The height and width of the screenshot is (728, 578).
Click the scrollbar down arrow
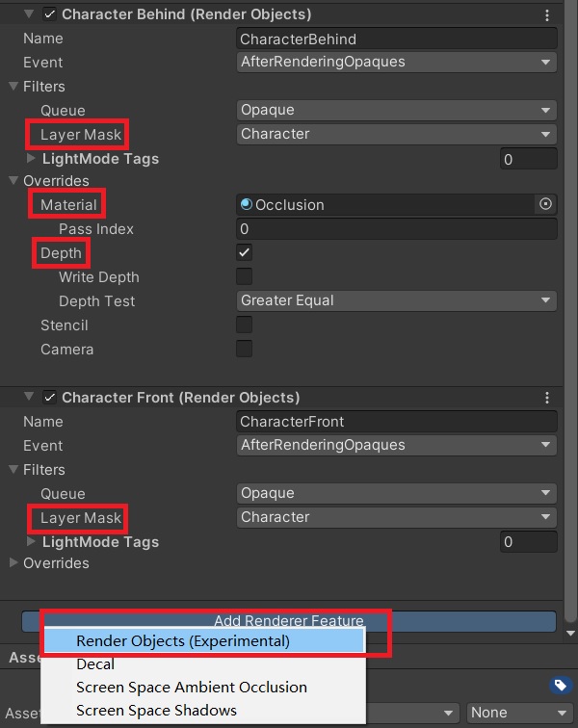tap(570, 634)
